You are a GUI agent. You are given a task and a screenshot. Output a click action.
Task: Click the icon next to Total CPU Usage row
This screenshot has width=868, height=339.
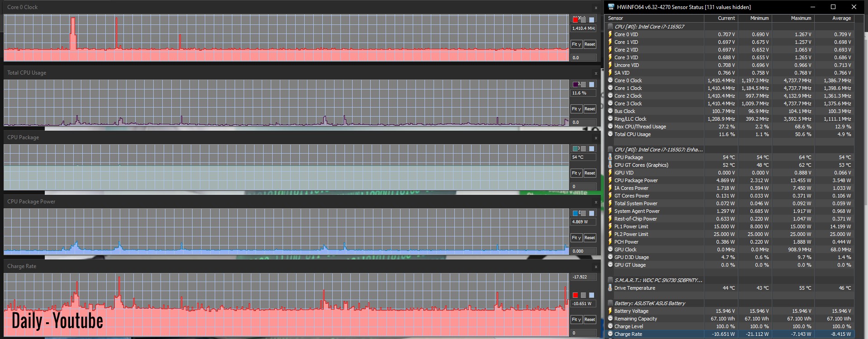pos(610,134)
